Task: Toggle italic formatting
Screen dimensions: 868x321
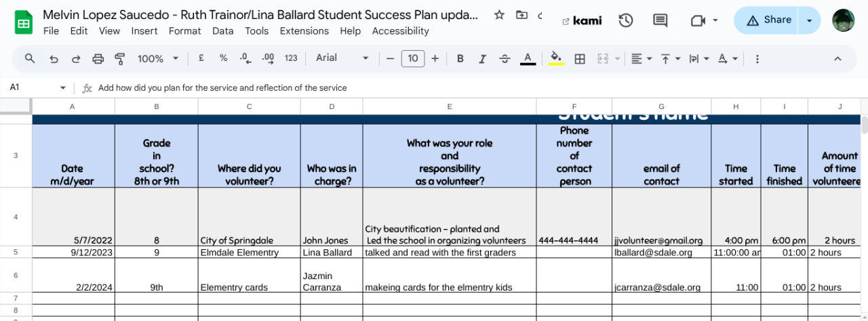Action: click(482, 59)
